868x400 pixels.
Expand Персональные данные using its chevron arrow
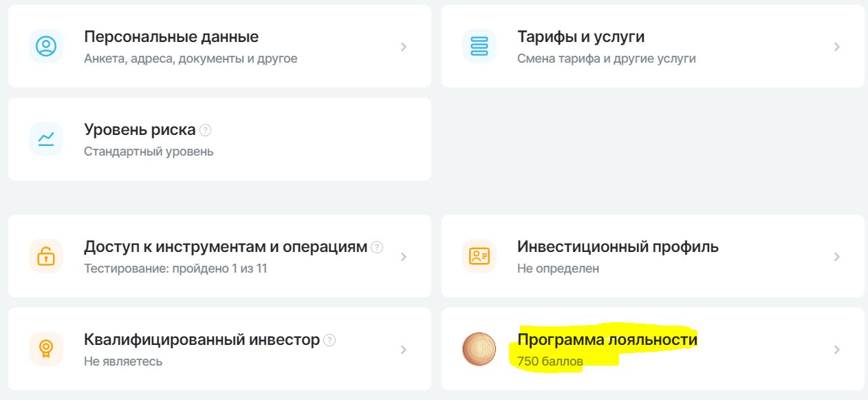404,47
